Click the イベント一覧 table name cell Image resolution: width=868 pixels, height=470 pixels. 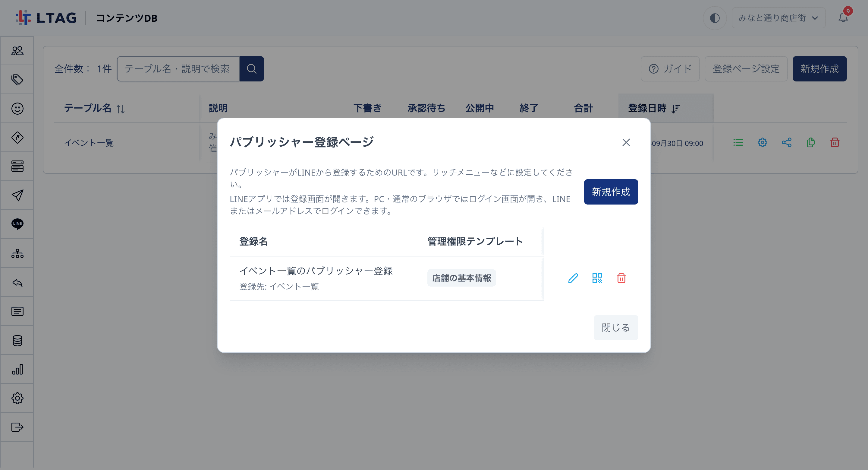(89, 143)
